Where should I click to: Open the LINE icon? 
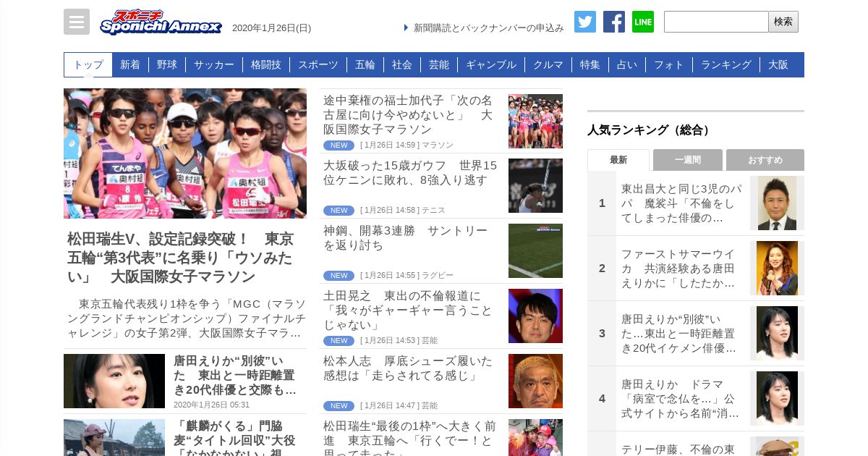pyautogui.click(x=643, y=22)
